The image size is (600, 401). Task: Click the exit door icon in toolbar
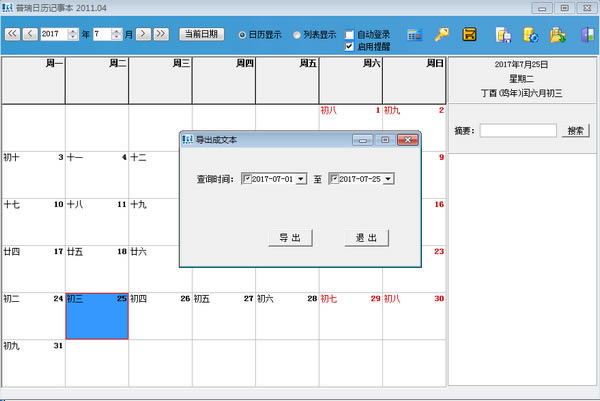[588, 35]
